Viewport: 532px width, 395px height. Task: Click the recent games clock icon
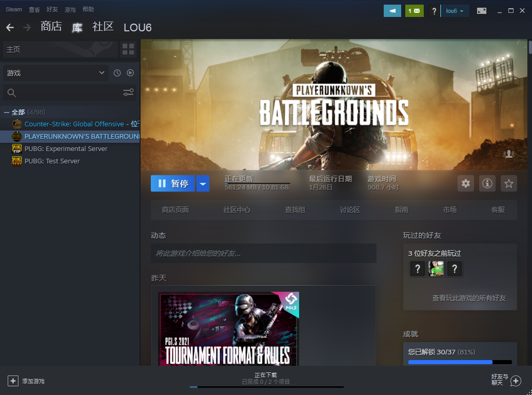point(117,73)
